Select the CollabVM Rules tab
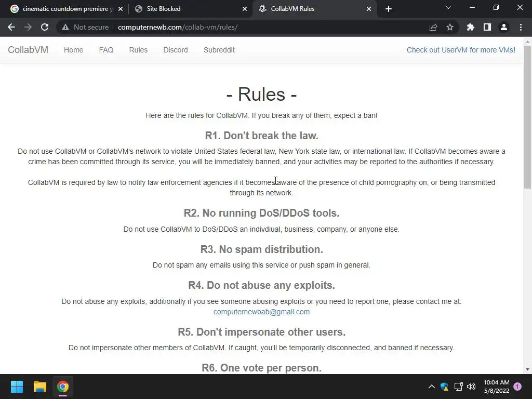532x399 pixels. (315, 9)
